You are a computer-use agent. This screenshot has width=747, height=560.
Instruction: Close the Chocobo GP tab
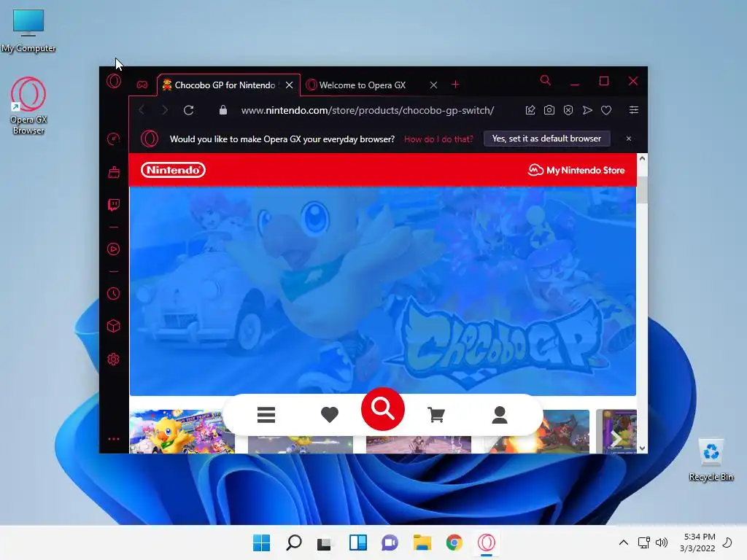289,85
